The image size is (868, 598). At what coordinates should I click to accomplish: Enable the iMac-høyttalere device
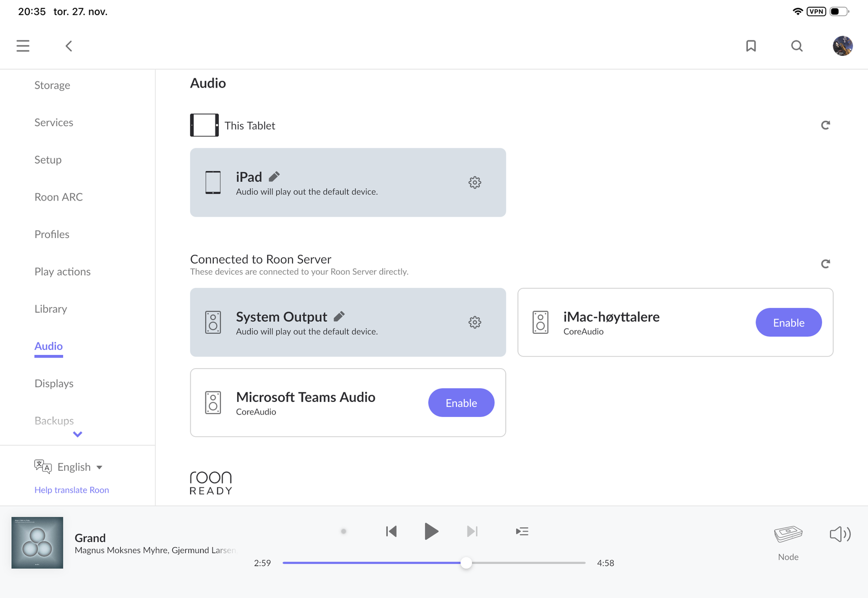click(789, 322)
